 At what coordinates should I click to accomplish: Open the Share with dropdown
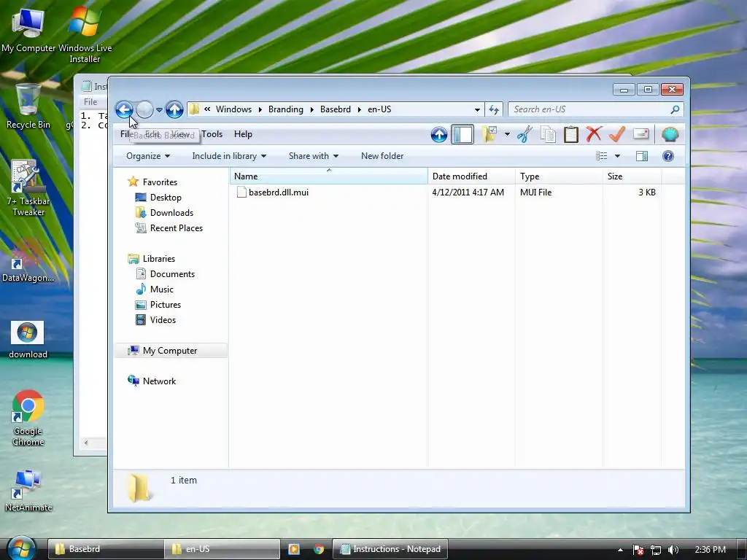[314, 156]
